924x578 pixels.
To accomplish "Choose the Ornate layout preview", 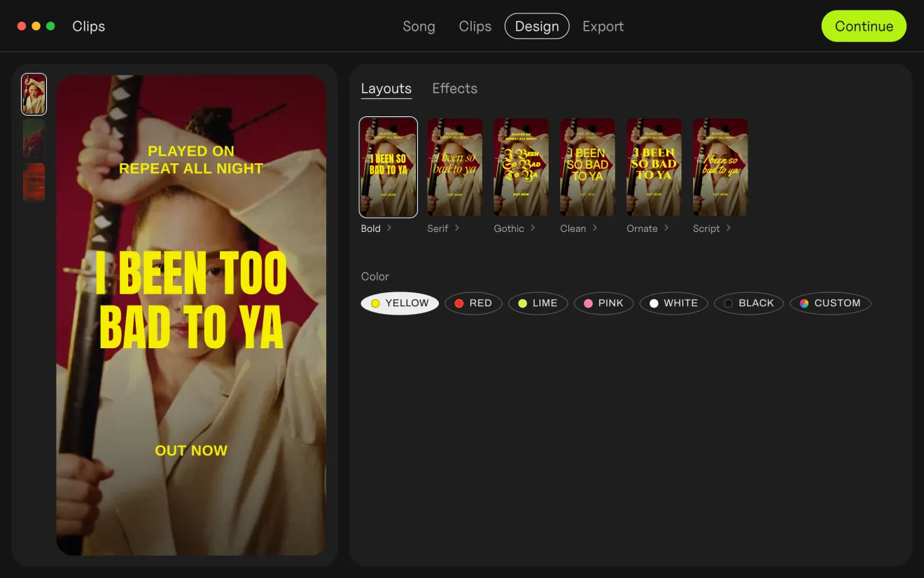I will [654, 167].
